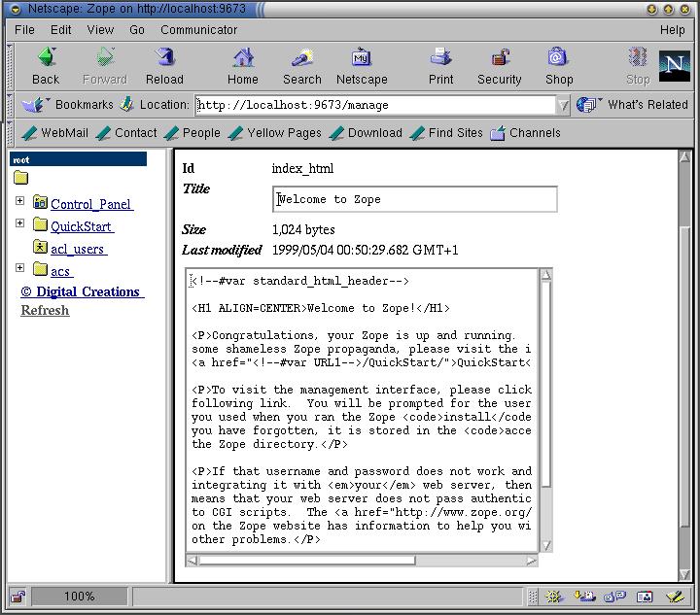Open the Search toolbar icon
This screenshot has width=700, height=615.
[x=302, y=57]
